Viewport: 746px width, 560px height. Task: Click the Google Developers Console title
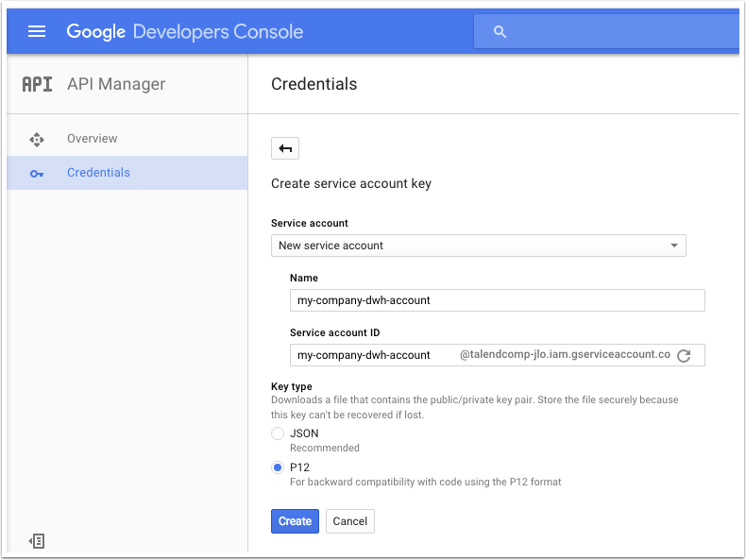(184, 32)
